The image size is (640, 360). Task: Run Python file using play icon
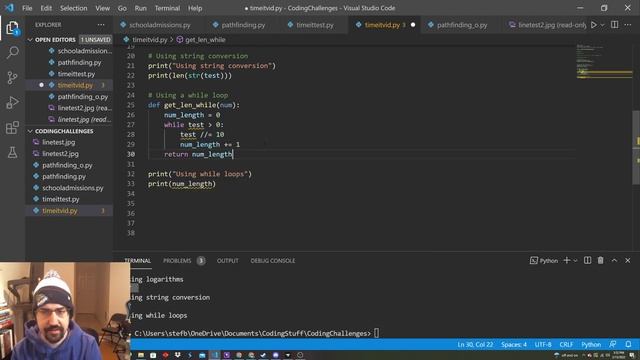593,25
